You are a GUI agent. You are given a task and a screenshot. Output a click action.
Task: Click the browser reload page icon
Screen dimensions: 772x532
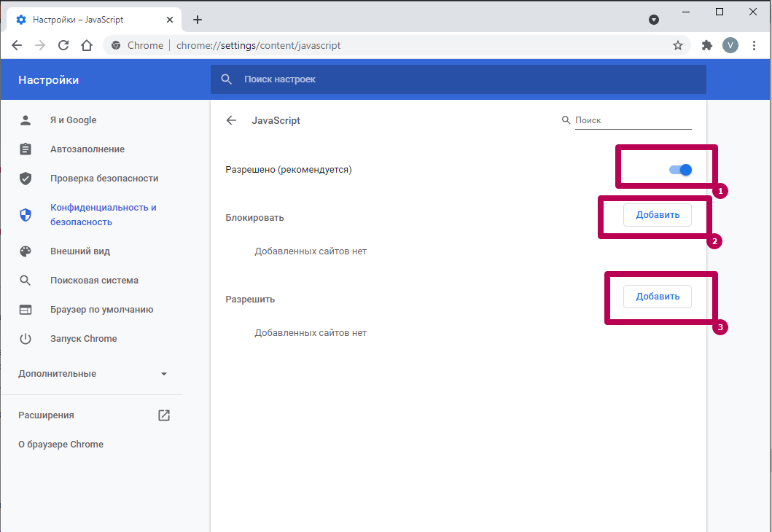coord(63,45)
